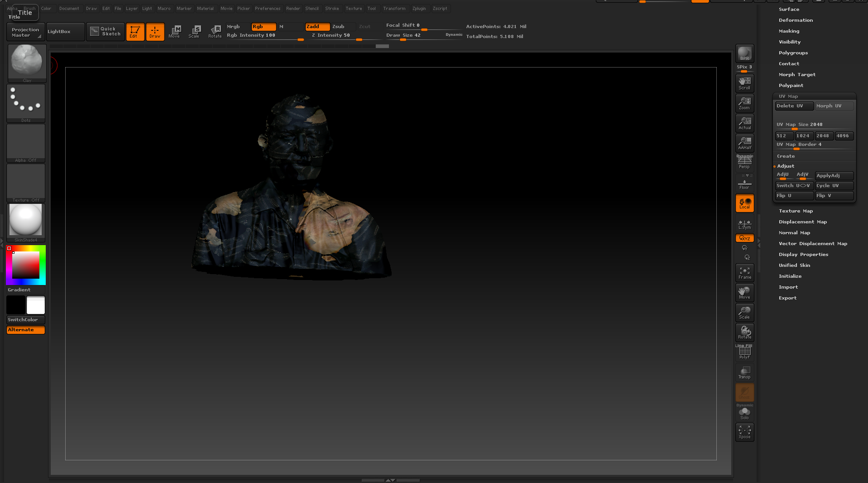Viewport: 868px width, 483px height.
Task: Collapse the UV Map subpalette
Action: click(788, 97)
